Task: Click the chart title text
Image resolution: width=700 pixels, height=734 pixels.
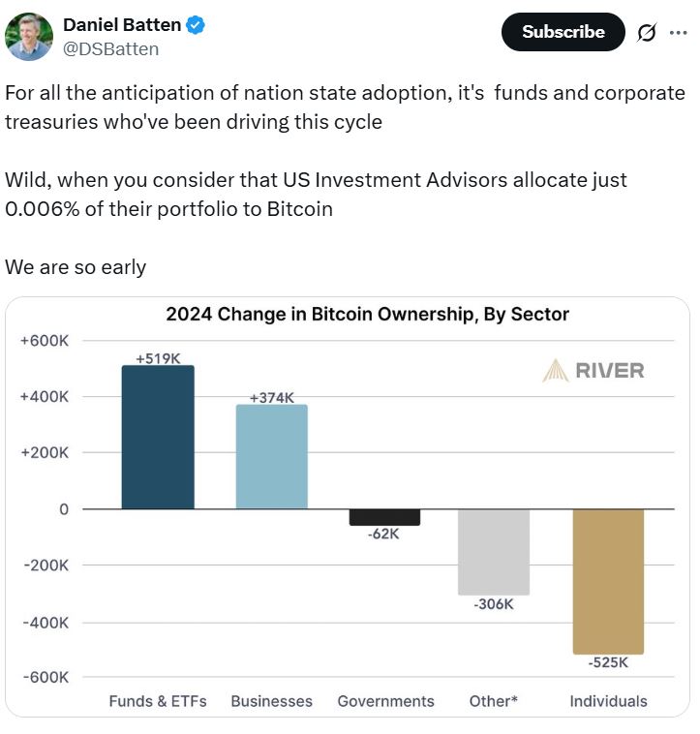Action: [367, 314]
